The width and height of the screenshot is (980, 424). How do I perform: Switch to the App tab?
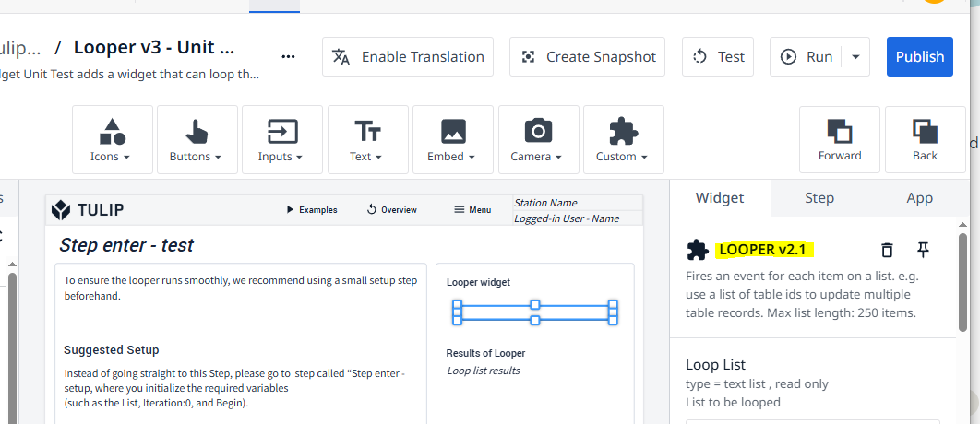point(919,198)
